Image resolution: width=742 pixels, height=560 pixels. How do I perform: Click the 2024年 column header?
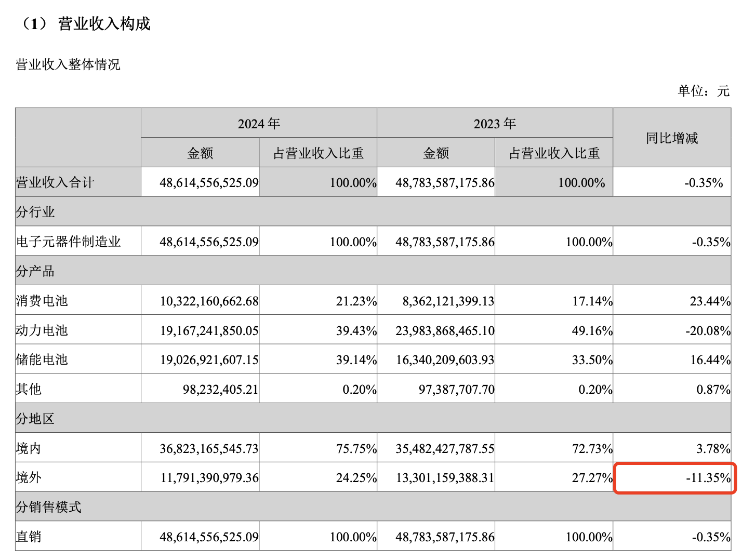tap(259, 124)
